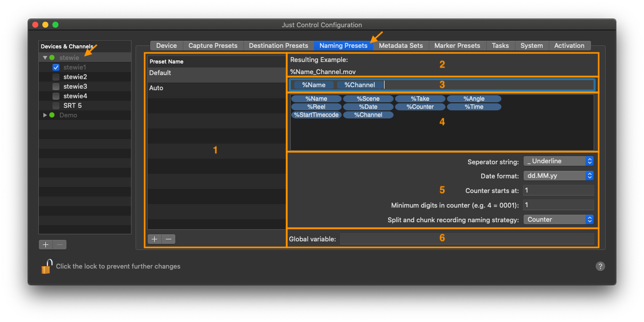The width and height of the screenshot is (644, 322).
Task: Open the split and chunk naming strategy dropdown
Action: click(x=558, y=219)
